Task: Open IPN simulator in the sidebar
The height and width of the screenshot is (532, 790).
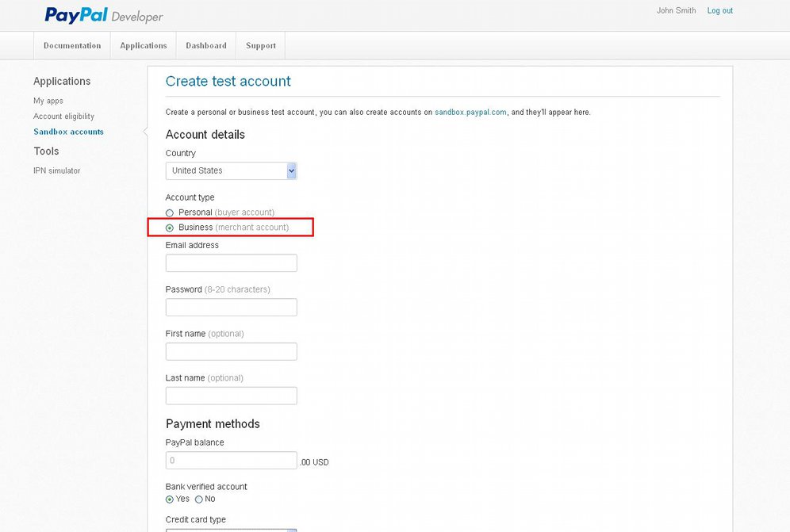Action: coord(57,170)
